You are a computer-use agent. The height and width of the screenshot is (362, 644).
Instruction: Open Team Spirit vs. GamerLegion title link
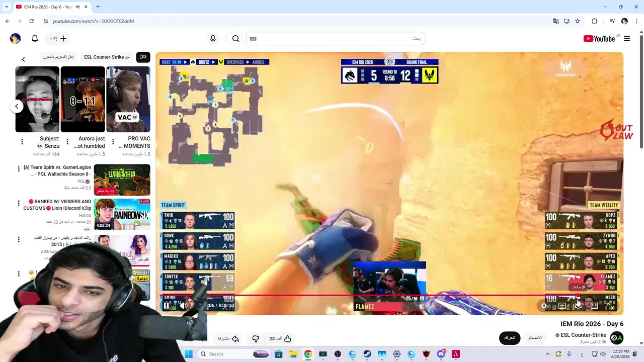[x=57, y=170]
